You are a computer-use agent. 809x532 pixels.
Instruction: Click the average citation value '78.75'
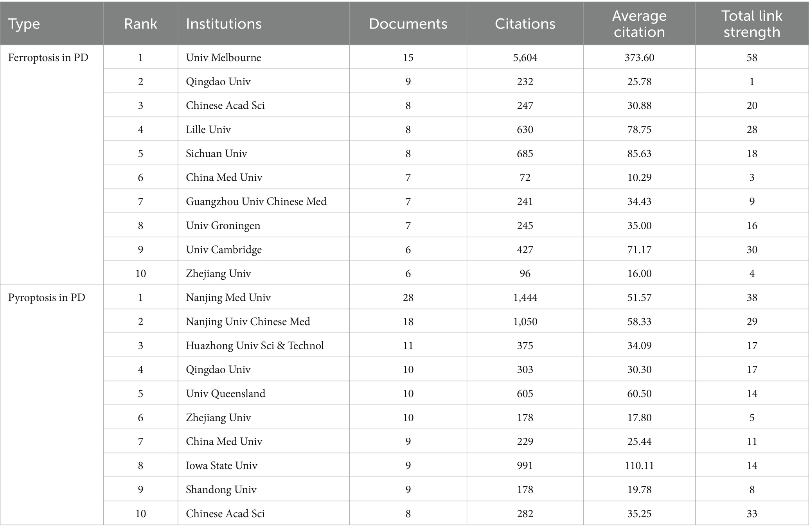tap(639, 129)
